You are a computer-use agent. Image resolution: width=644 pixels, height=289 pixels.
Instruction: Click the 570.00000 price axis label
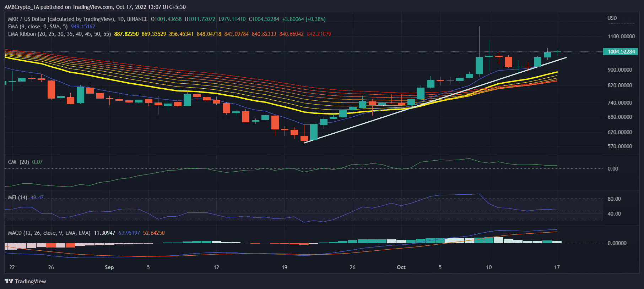click(619, 146)
